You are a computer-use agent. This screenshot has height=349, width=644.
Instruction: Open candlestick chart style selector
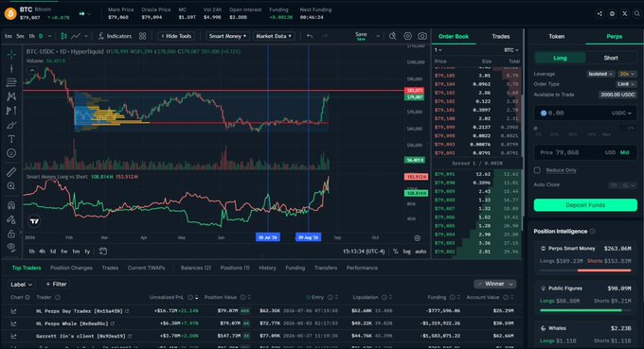[x=63, y=36]
